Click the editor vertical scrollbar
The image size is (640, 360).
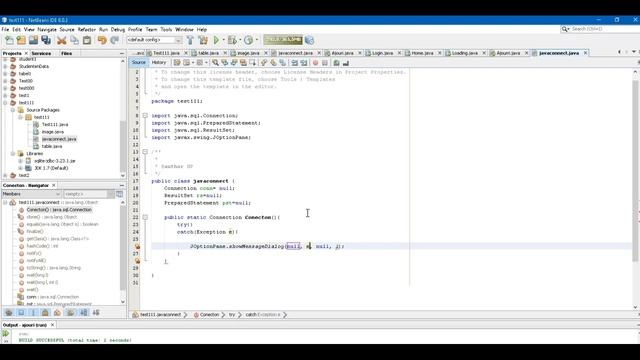635,171
